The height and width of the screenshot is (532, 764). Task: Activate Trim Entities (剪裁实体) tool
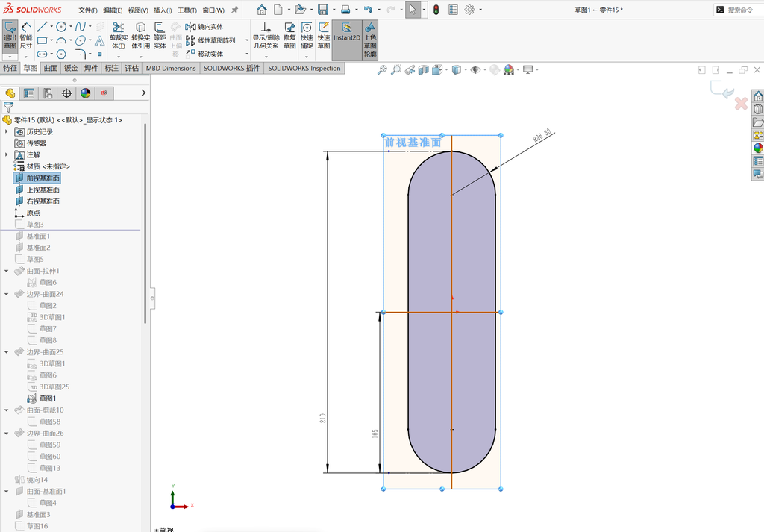(119, 36)
